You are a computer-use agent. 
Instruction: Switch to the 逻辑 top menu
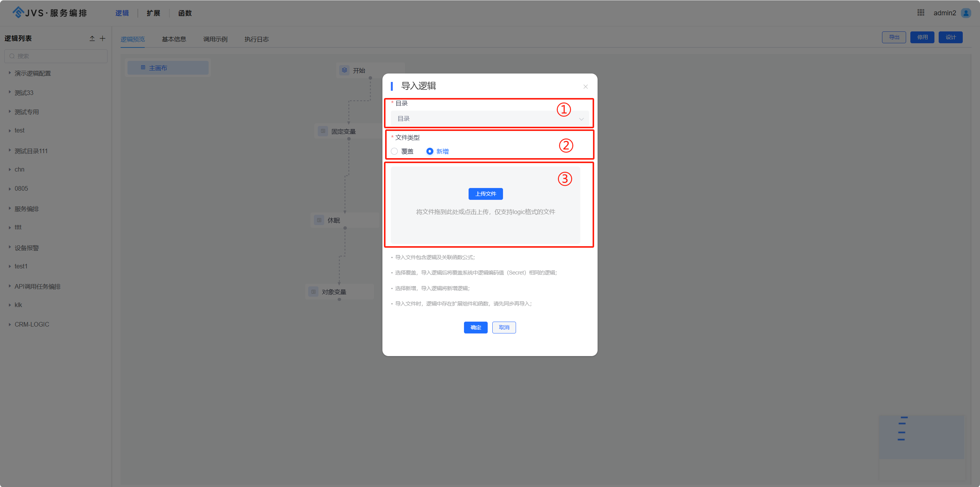[122, 13]
